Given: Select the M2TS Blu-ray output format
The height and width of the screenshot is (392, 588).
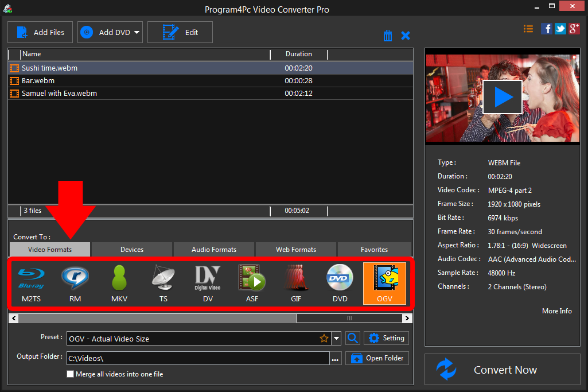Looking at the screenshot, I should (31, 283).
